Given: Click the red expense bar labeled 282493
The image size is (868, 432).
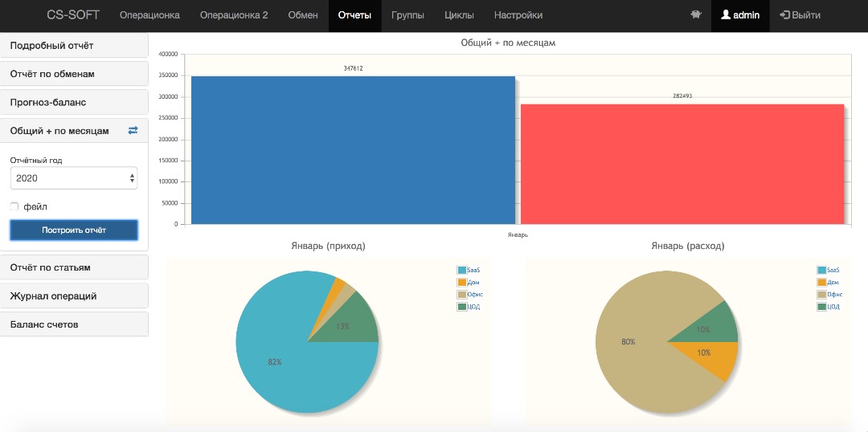Looking at the screenshot, I should click(x=682, y=164).
